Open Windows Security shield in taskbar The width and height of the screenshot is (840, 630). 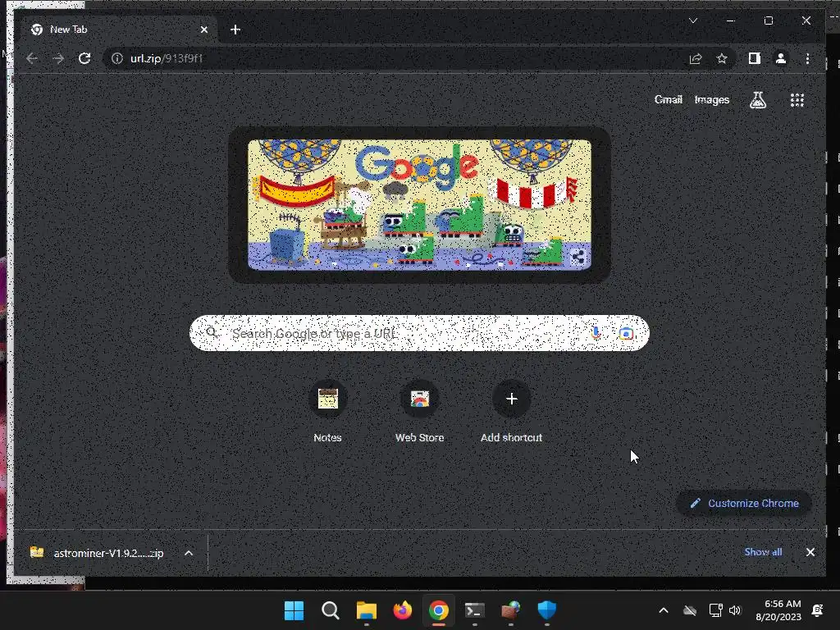tap(547, 610)
